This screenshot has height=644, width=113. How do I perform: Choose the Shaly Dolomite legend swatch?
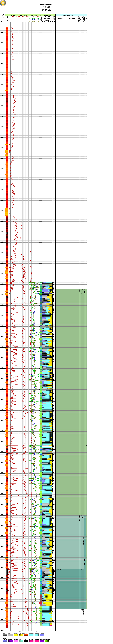coord(5,641)
